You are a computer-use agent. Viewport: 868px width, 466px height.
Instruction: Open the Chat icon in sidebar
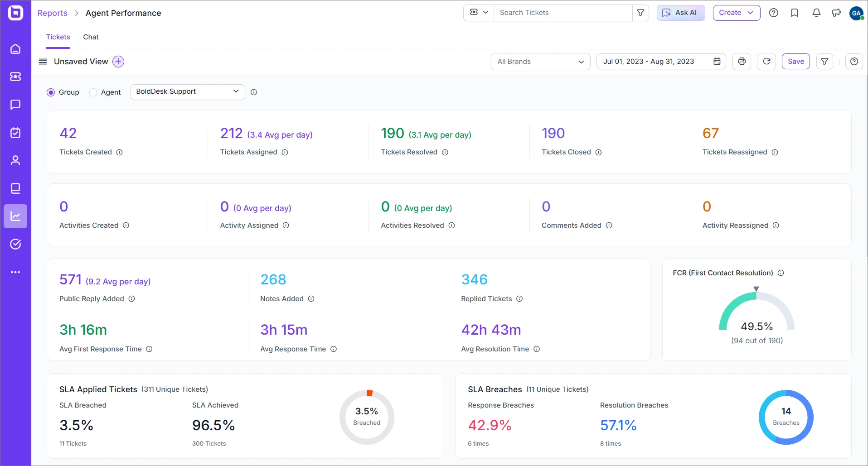point(15,105)
